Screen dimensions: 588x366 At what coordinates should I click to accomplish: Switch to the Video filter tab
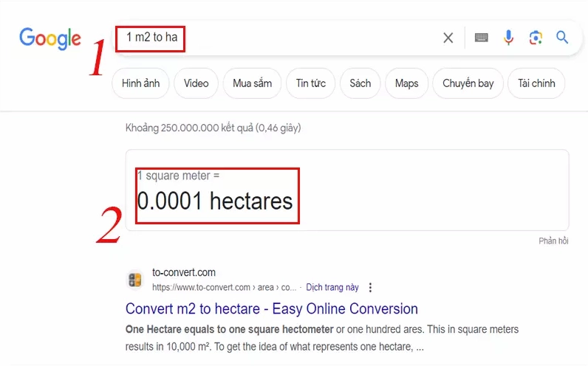196,83
